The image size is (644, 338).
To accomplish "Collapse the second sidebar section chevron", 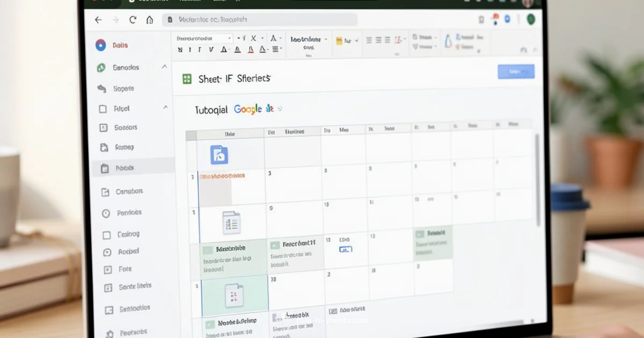I will coord(165,108).
